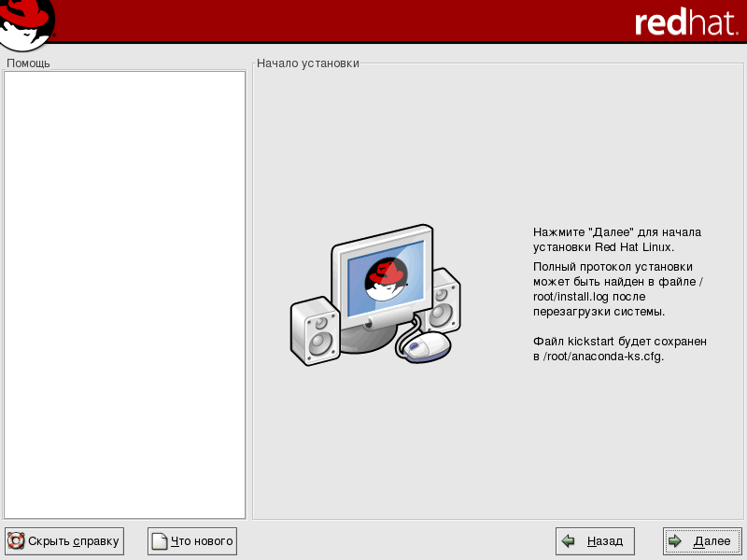Screen dimensions: 747x560
Task: Go back with the Назад button
Action: click(x=595, y=541)
